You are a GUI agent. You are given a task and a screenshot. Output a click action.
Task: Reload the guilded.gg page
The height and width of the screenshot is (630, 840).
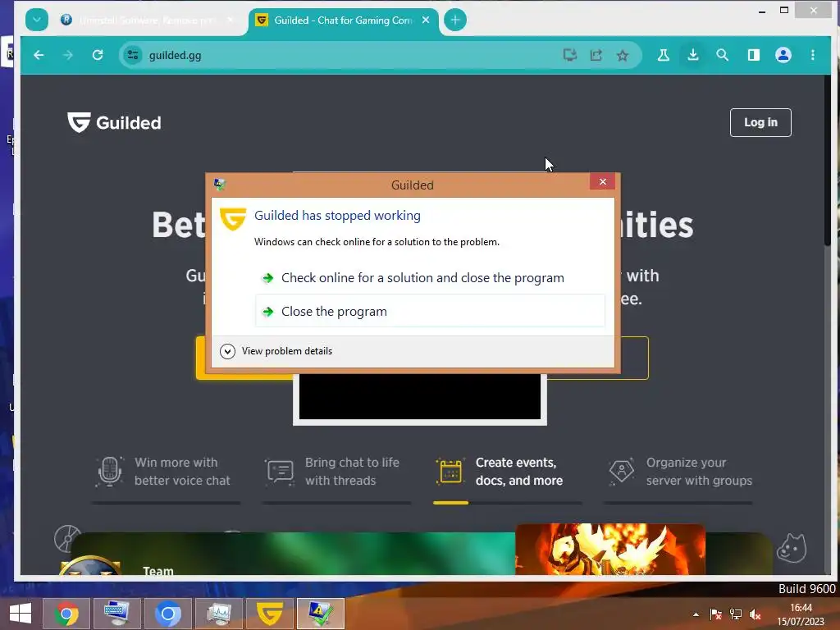click(x=98, y=55)
